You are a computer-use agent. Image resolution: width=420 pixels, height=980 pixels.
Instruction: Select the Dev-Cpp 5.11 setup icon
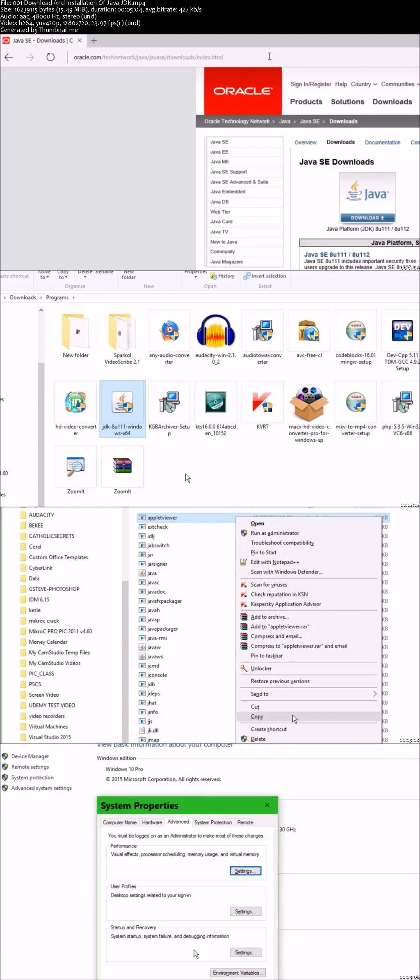pos(402,331)
